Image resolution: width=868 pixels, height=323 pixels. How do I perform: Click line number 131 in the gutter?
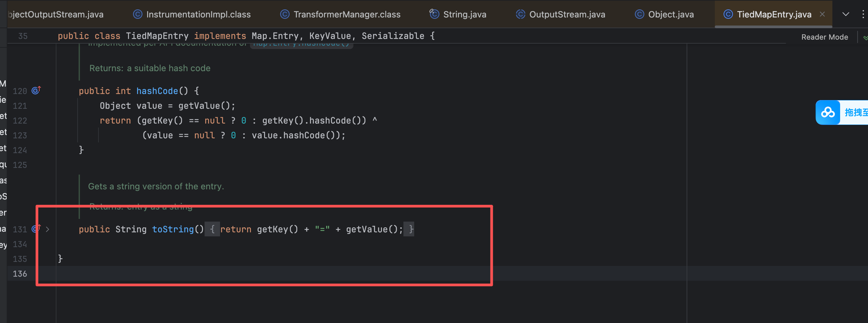(20, 229)
